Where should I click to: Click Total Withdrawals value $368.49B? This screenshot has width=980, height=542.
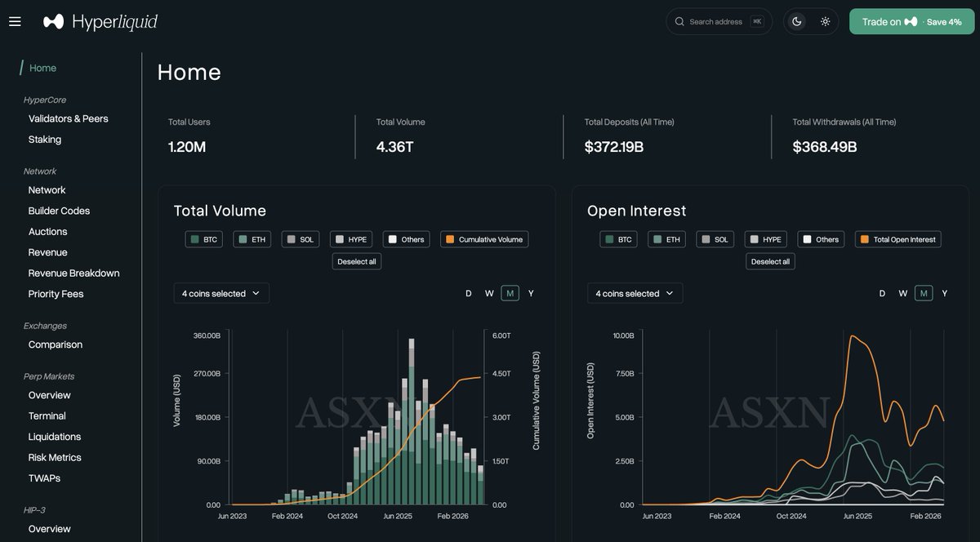coord(825,147)
